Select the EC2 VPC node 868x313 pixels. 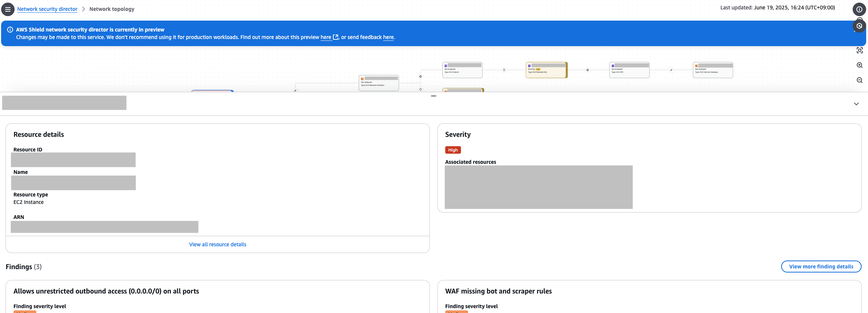[629, 70]
